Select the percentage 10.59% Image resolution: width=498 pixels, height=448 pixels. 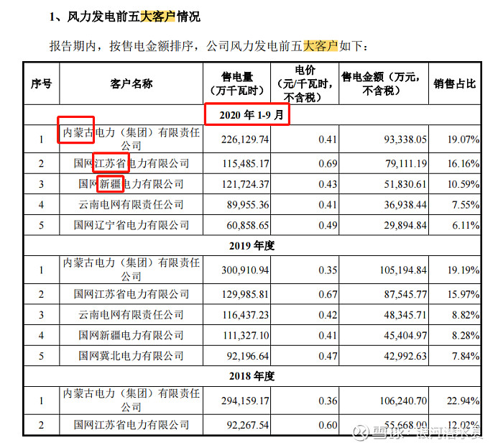pos(464,184)
